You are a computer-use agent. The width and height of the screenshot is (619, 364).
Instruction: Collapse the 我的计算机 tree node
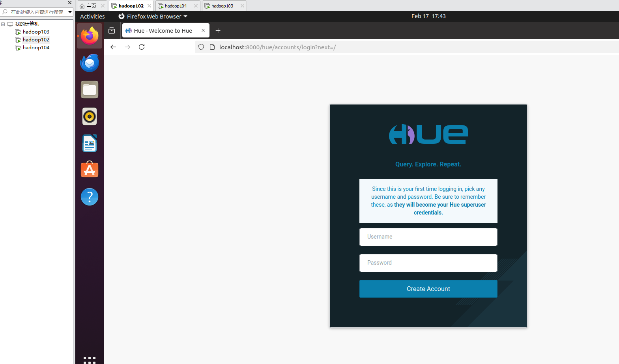coord(3,24)
